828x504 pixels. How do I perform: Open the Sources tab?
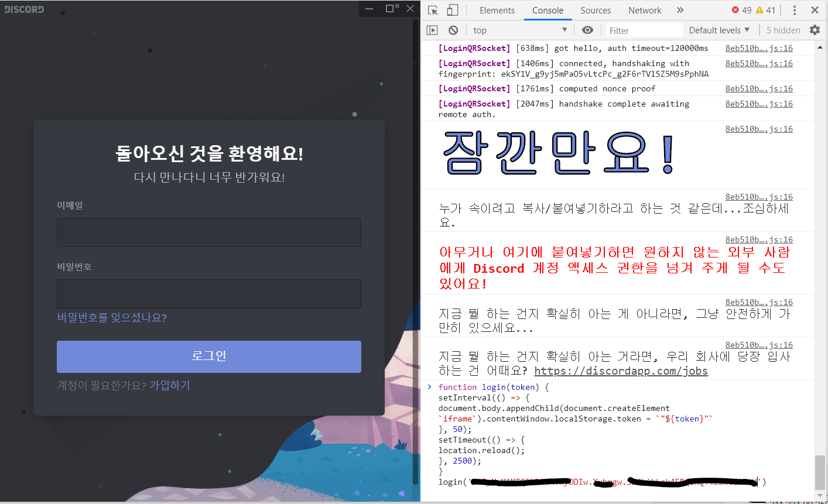click(596, 10)
